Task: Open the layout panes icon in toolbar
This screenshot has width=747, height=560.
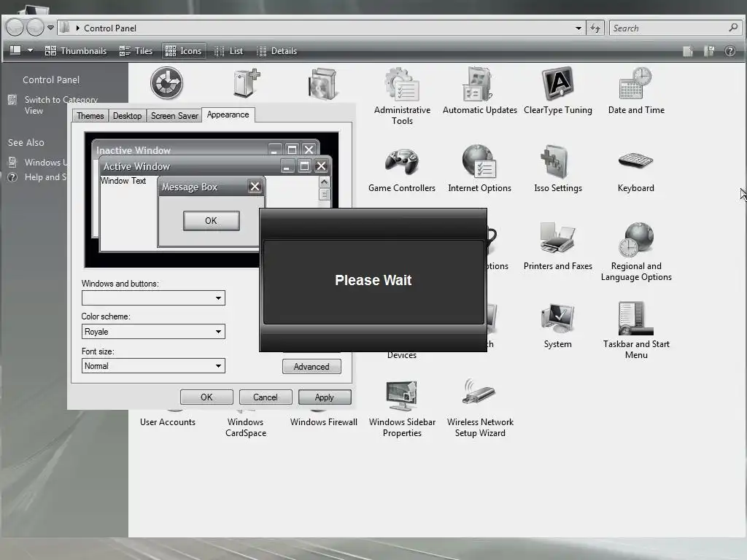Action: click(x=16, y=50)
